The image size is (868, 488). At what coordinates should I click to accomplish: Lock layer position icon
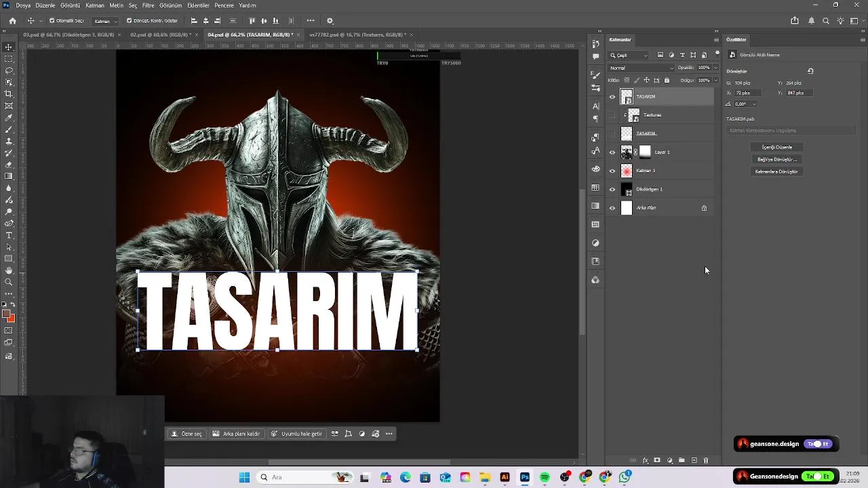coord(646,80)
